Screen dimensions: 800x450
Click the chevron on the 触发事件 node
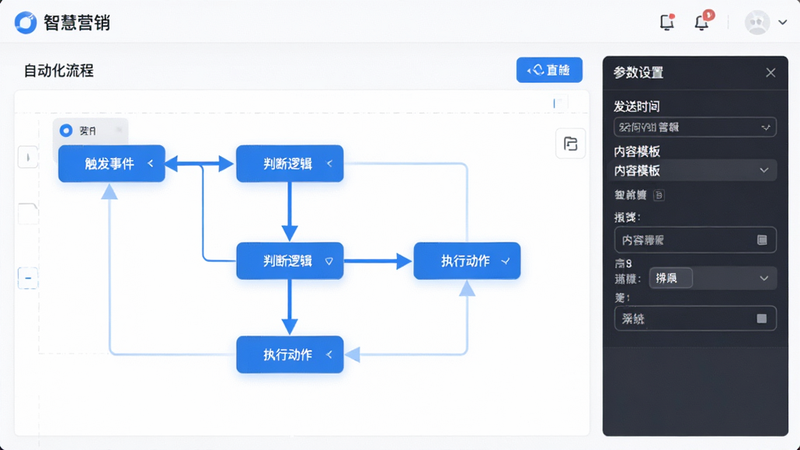[151, 163]
